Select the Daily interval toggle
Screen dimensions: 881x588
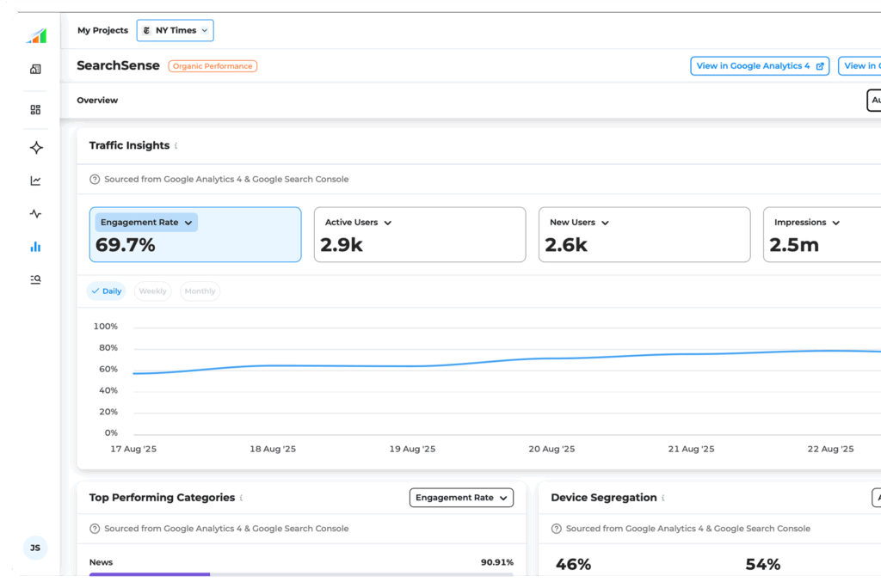pyautogui.click(x=106, y=291)
